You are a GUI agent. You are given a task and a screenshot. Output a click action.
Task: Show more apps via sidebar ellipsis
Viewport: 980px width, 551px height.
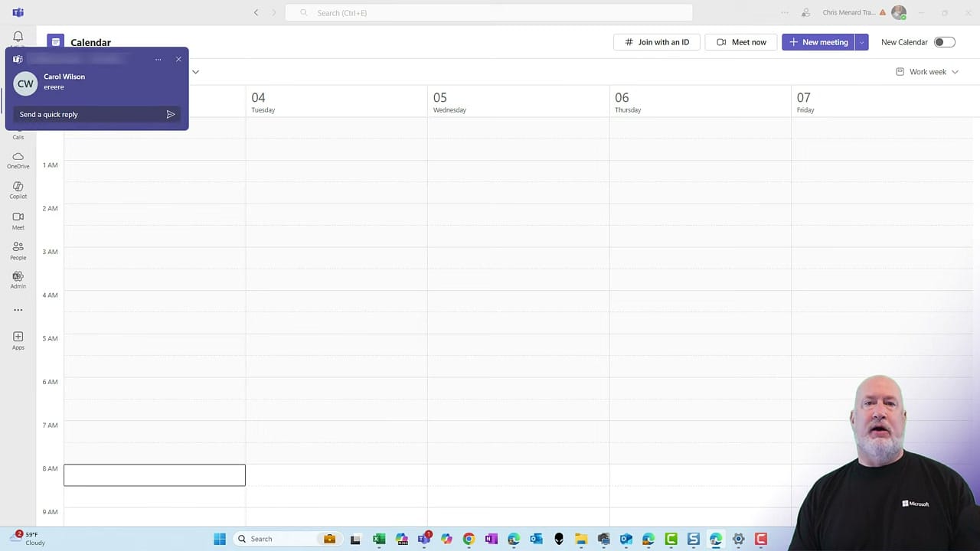(x=18, y=310)
